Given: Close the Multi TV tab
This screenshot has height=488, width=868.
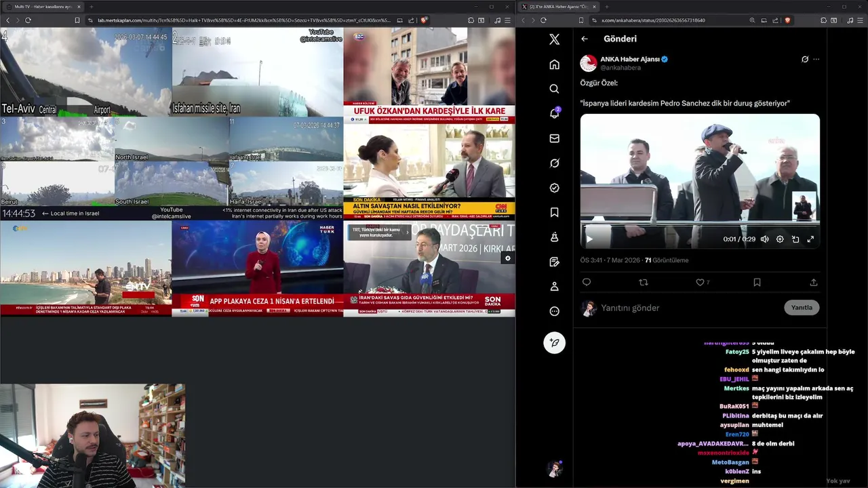Looking at the screenshot, I should (79, 7).
